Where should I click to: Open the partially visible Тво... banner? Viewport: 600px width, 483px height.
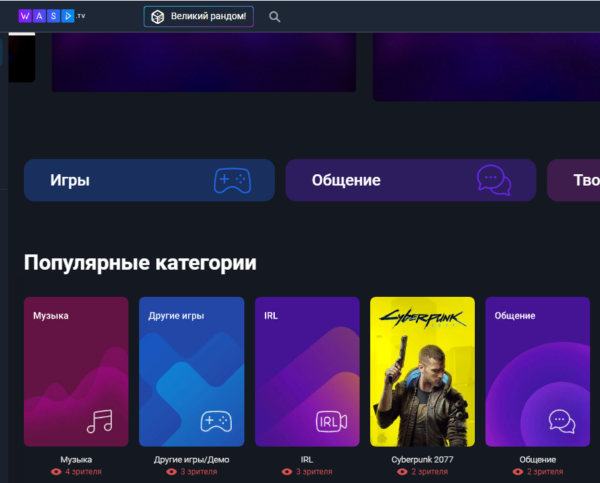click(574, 180)
